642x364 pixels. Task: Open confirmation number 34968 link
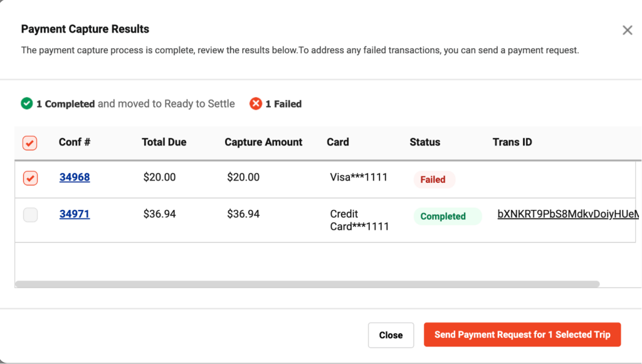(75, 177)
